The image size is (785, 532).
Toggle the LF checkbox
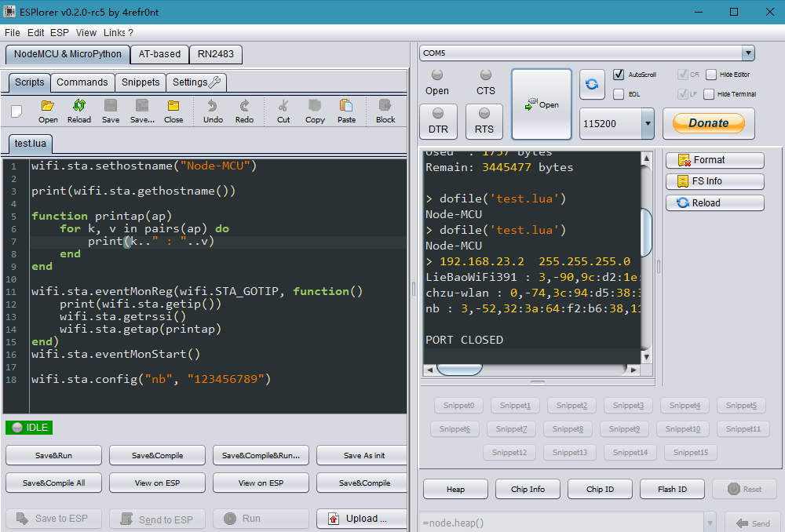tap(682, 93)
